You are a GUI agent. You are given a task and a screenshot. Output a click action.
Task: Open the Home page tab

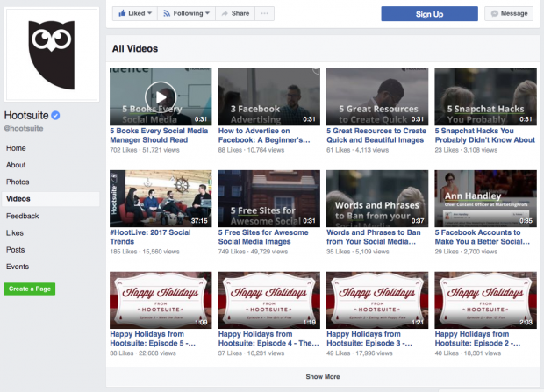(16, 148)
